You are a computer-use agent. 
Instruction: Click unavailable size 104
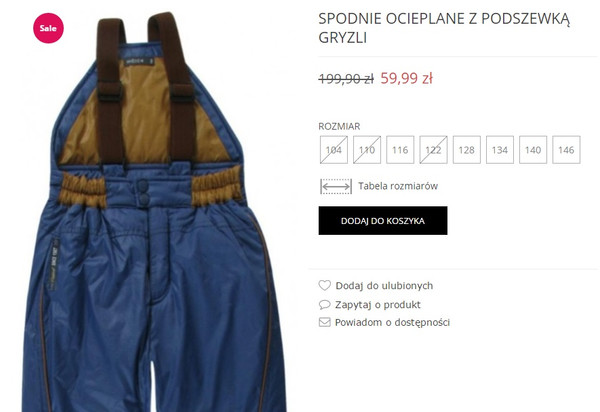coord(334,150)
